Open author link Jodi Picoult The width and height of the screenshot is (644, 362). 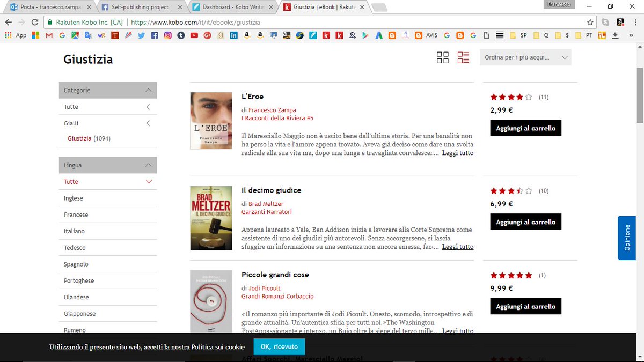pyautogui.click(x=265, y=288)
